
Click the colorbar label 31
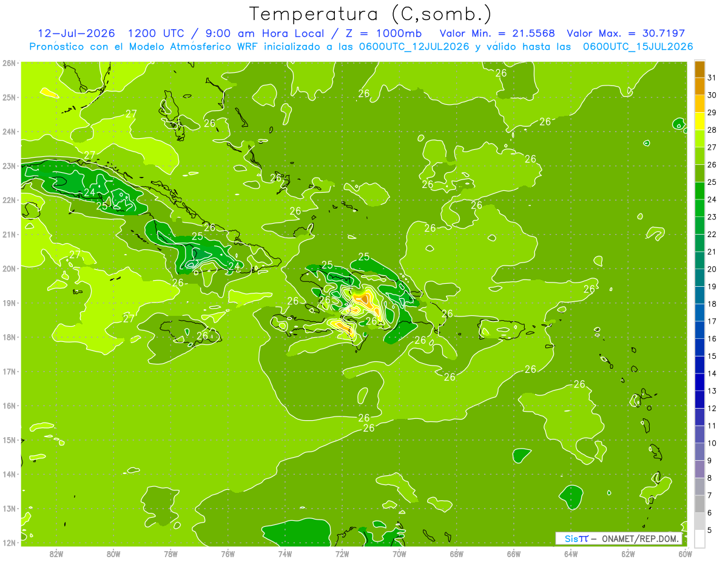coord(712,78)
